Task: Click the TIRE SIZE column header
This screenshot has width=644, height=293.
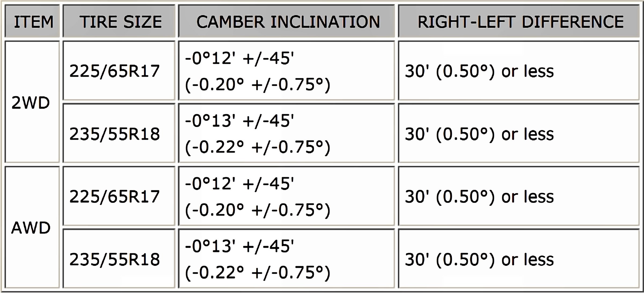Action: click(119, 21)
